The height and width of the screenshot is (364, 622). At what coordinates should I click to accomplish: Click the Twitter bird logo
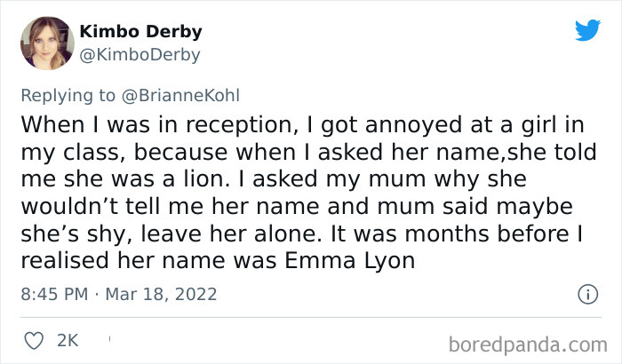pyautogui.click(x=586, y=30)
